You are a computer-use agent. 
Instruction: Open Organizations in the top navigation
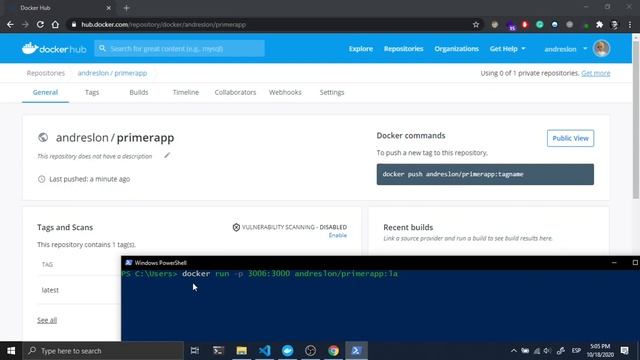[x=456, y=49]
